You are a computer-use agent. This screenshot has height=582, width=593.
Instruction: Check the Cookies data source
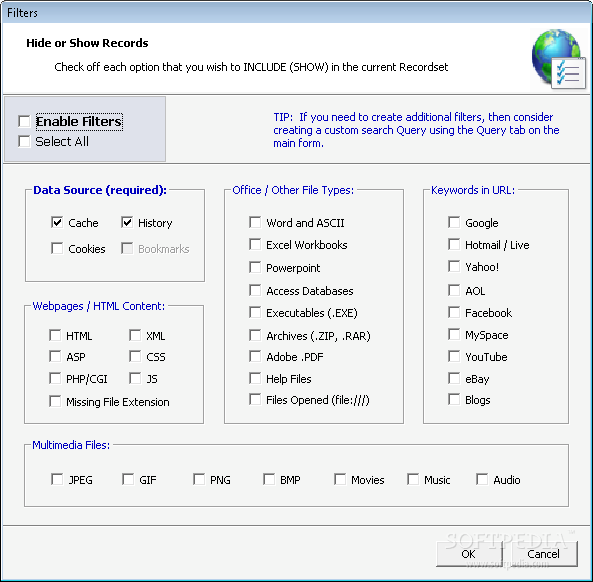click(x=57, y=248)
